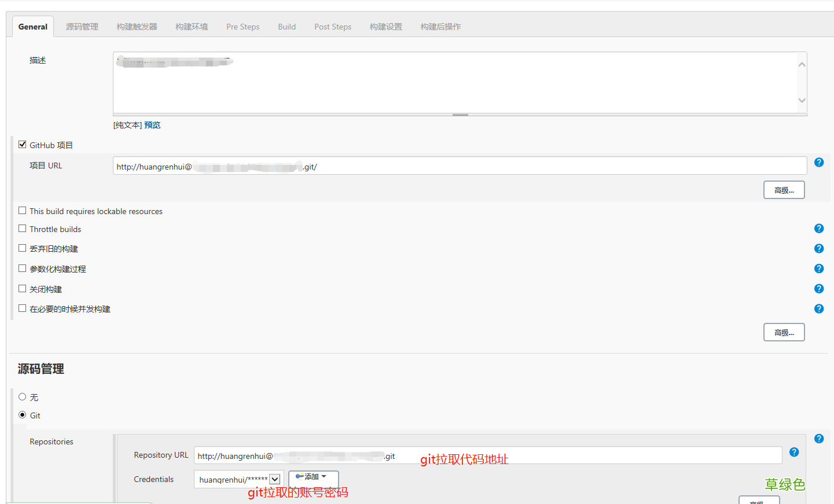Open help for 在必要的时候并发构建
The image size is (834, 504).
pos(818,309)
